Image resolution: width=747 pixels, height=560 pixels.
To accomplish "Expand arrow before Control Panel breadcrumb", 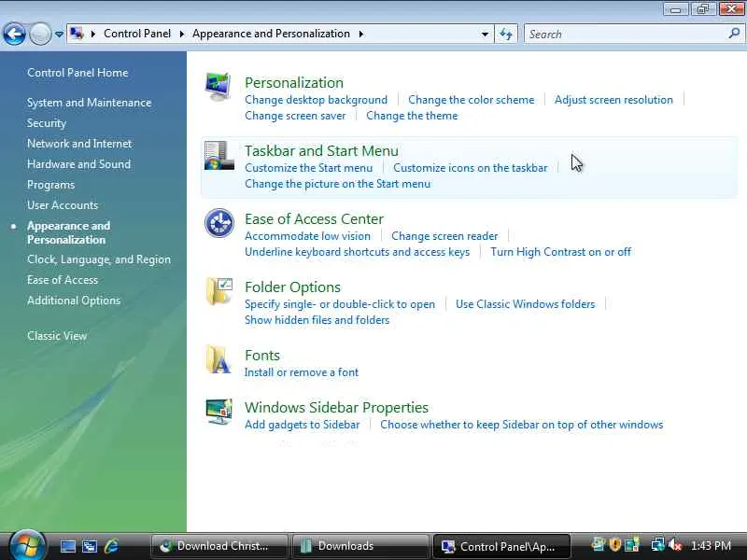I will (92, 34).
